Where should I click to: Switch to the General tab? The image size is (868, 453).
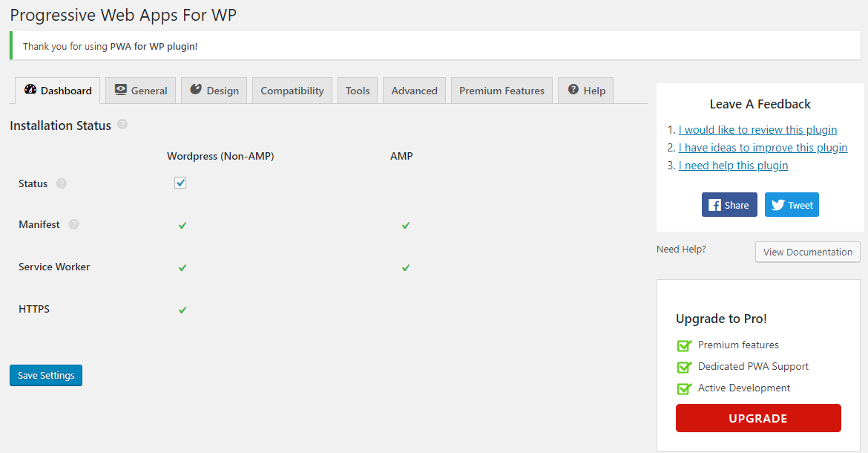pos(141,91)
